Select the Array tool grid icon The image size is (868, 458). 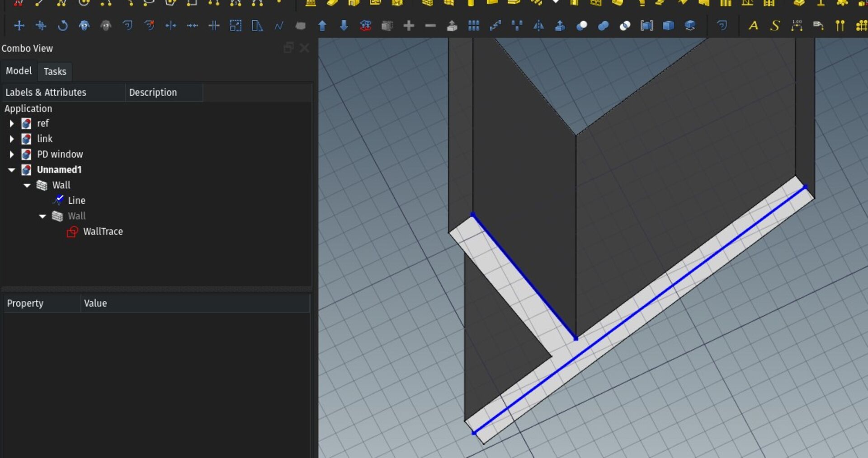[x=474, y=26]
